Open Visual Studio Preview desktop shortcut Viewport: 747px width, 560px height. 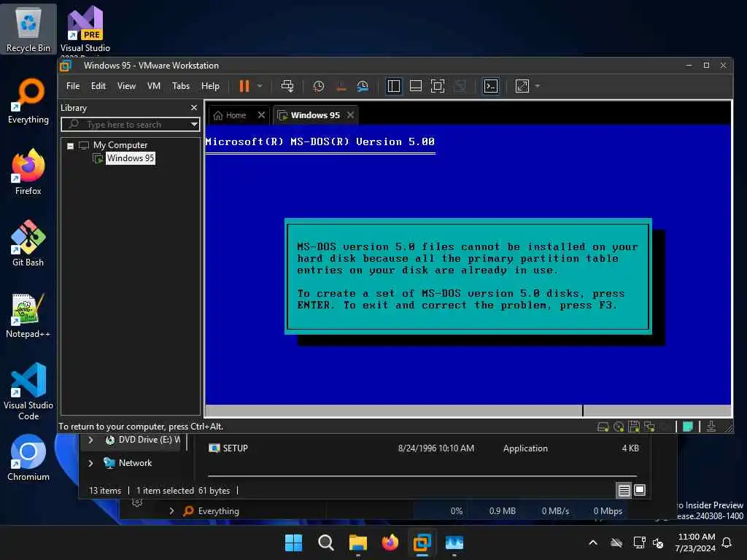pos(85,28)
